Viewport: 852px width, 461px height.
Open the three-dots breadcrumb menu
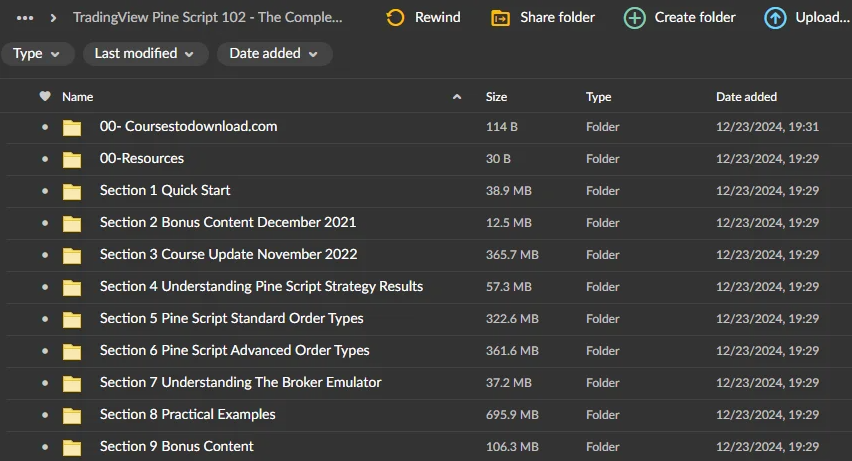25,18
